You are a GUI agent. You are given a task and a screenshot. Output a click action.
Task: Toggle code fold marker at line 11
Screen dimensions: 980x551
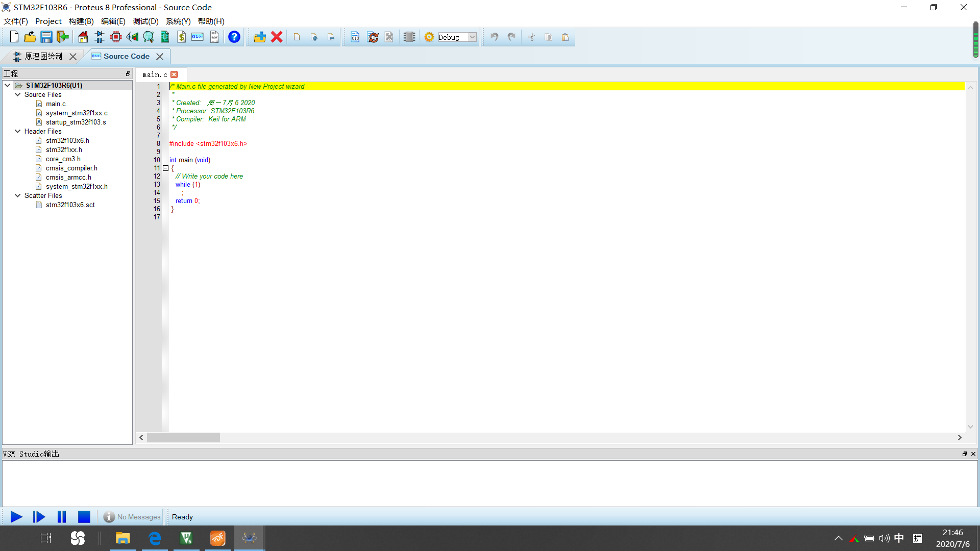[165, 168]
